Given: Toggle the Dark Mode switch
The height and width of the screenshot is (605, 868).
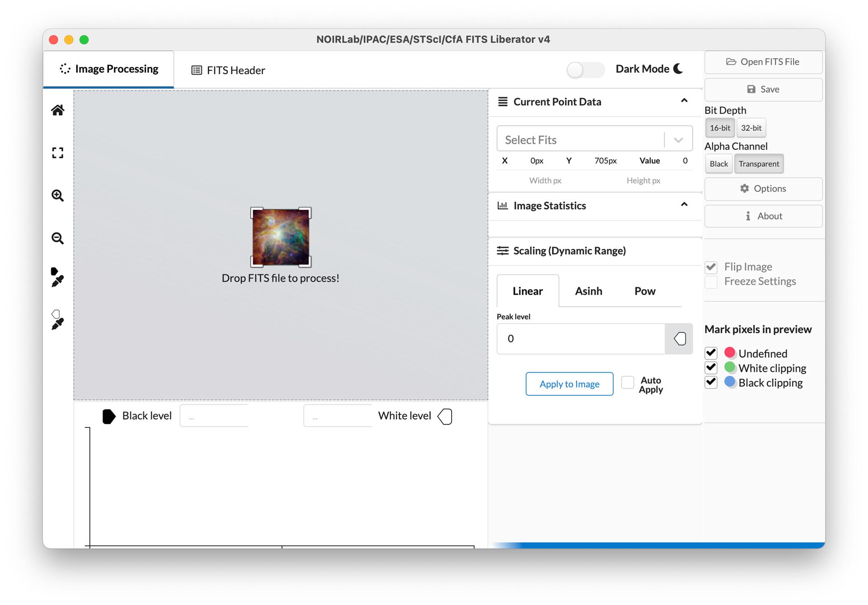Looking at the screenshot, I should point(585,70).
